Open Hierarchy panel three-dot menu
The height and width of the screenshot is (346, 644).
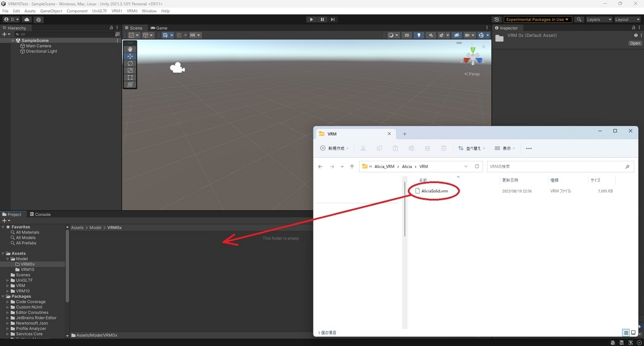tap(118, 28)
